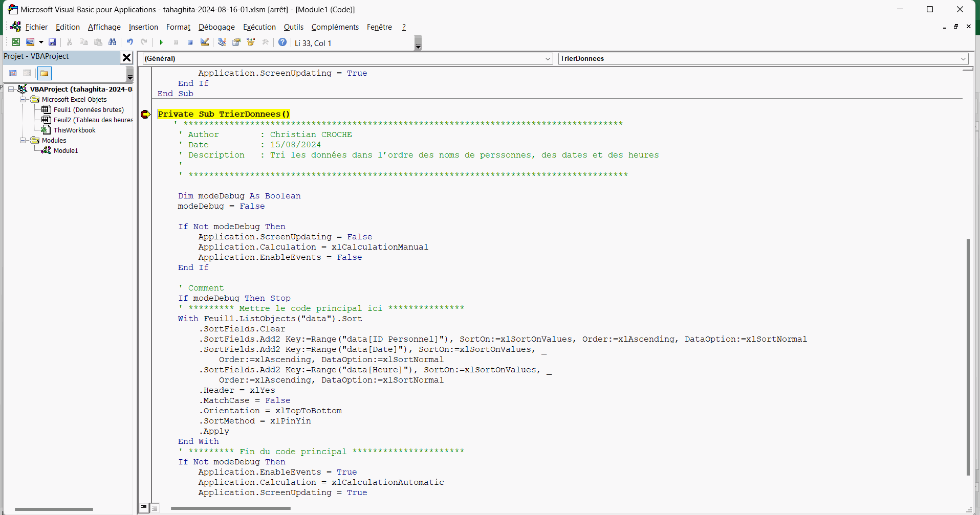Open the Outils menu
This screenshot has height=515, width=980.
[x=293, y=27]
